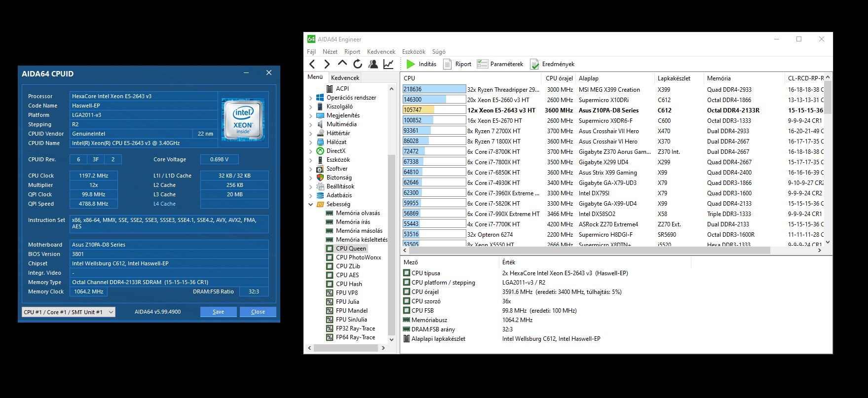The width and height of the screenshot is (868, 398).
Task: Expand the Operációs rendszer tree node
Action: [311, 98]
